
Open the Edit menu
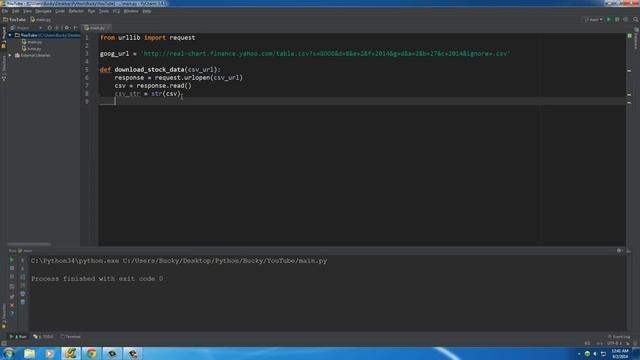tap(16, 11)
